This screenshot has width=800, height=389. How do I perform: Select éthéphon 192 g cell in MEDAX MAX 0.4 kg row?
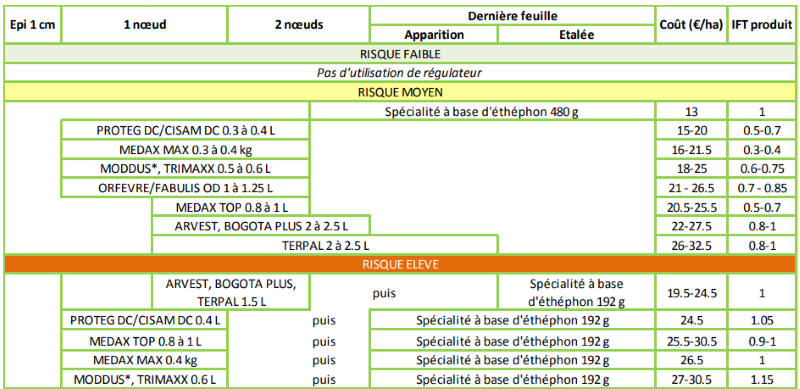tap(512, 359)
